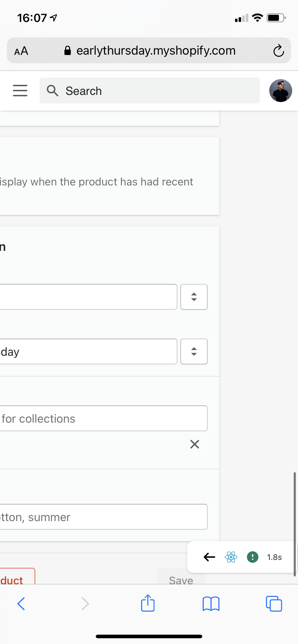Open Safari bookmarks
This screenshot has width=298, height=644.
[211, 604]
